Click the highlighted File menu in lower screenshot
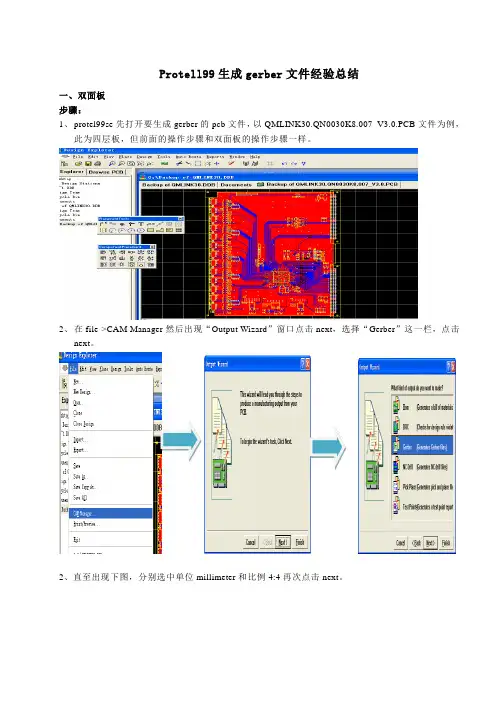This screenshot has width=496, height=702. coord(73,368)
